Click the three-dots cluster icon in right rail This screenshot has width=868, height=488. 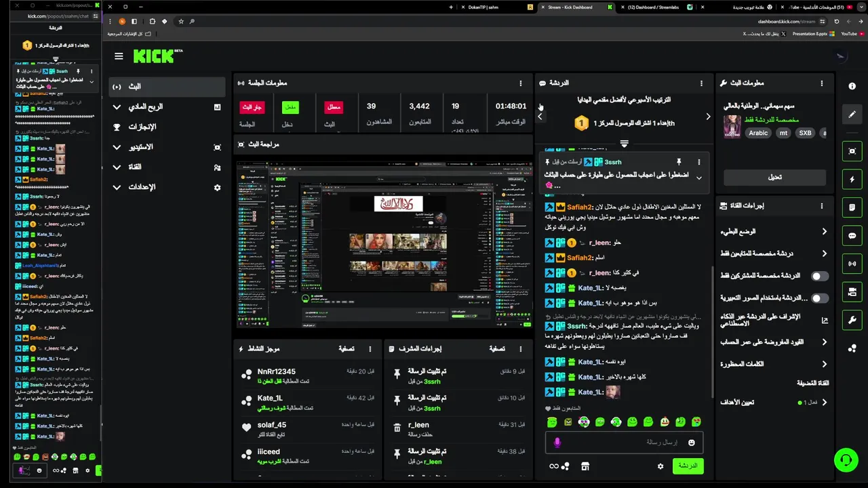point(852,348)
